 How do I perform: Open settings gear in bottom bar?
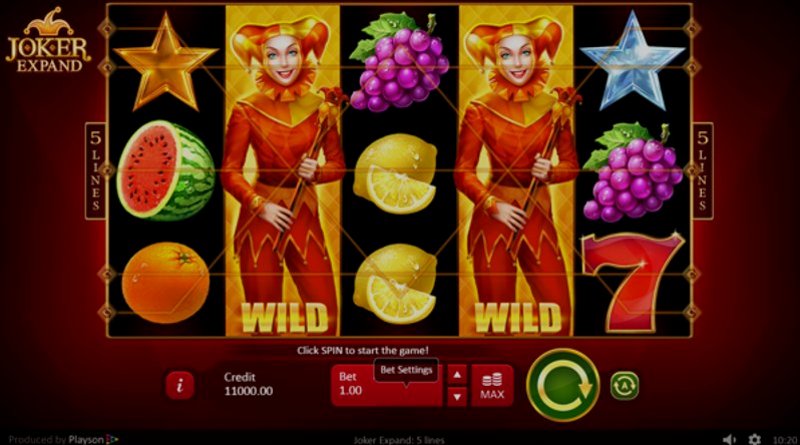click(x=755, y=439)
